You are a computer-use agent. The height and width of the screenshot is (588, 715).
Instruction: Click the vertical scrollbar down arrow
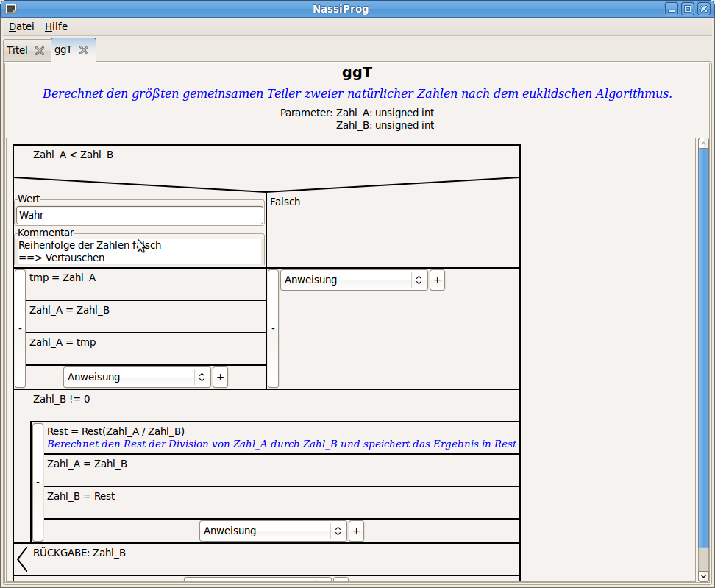pos(703,577)
